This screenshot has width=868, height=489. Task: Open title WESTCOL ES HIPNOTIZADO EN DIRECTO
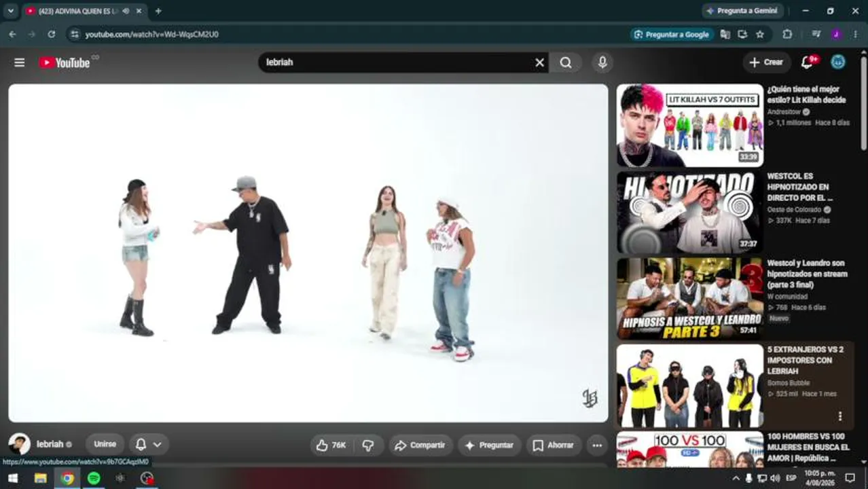coord(800,187)
